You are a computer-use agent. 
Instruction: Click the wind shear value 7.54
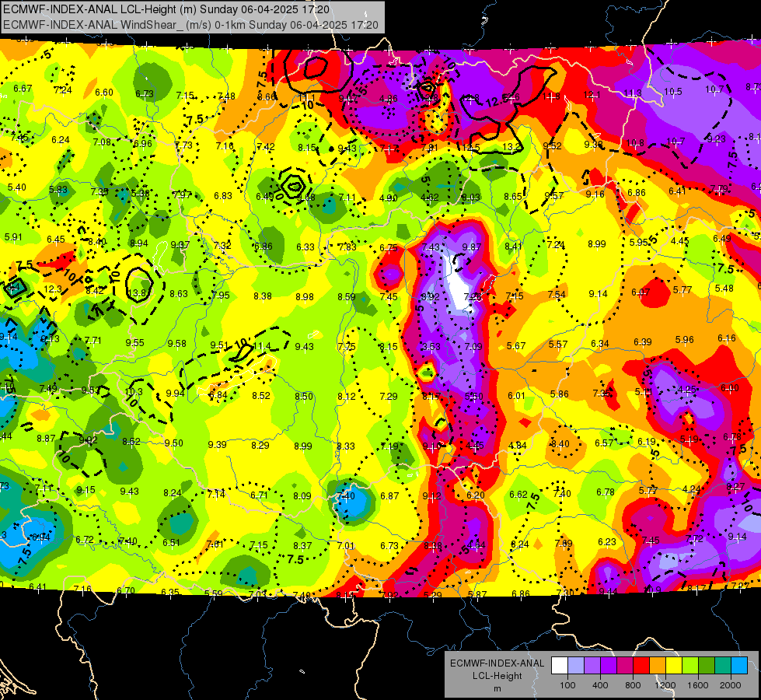coord(557,294)
